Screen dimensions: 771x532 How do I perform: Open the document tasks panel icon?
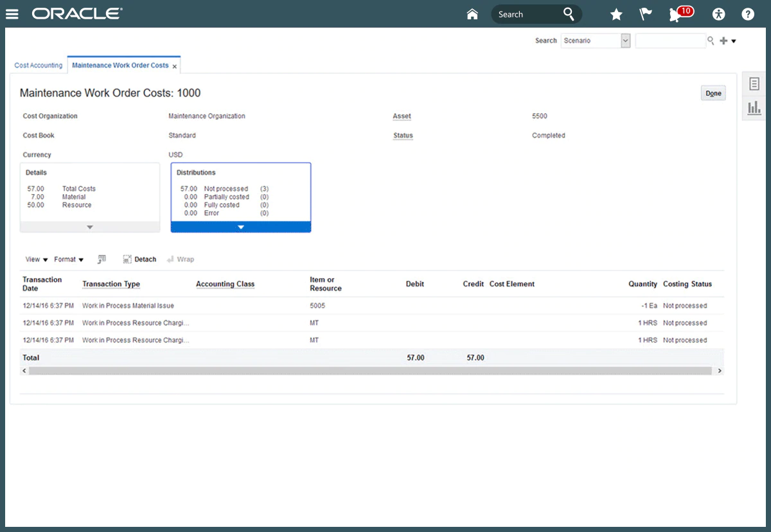(x=754, y=84)
